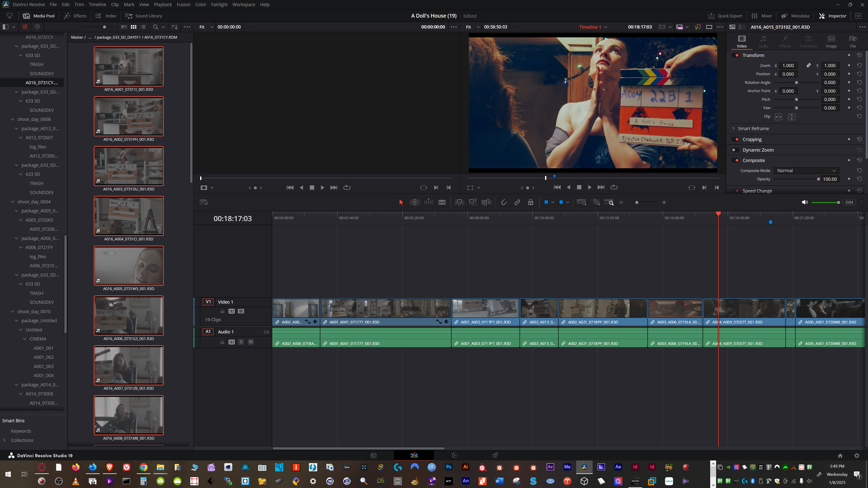Screen dimensions: 868x488
Task: Mute Audio 1 track M button
Action: pyautogui.click(x=251, y=342)
